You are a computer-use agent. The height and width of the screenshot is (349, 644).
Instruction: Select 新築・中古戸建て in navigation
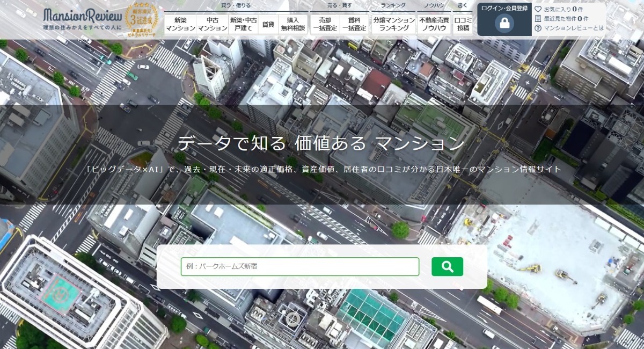(243, 24)
